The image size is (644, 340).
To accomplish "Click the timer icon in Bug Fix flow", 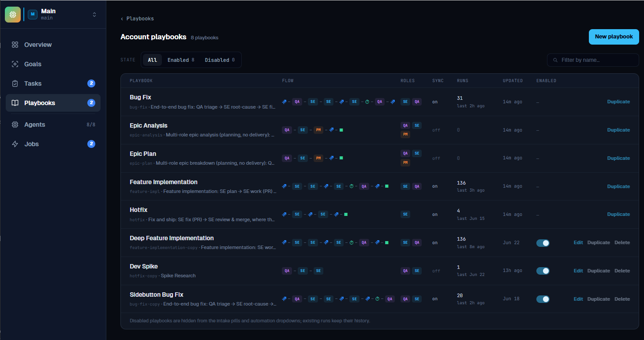I will pos(367,102).
